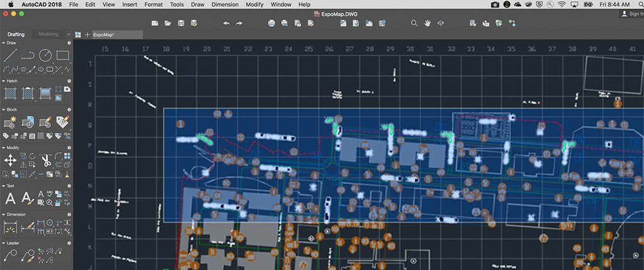Collapse the Dimension panel section
This screenshot has width=644, height=270.
pyautogui.click(x=3, y=214)
